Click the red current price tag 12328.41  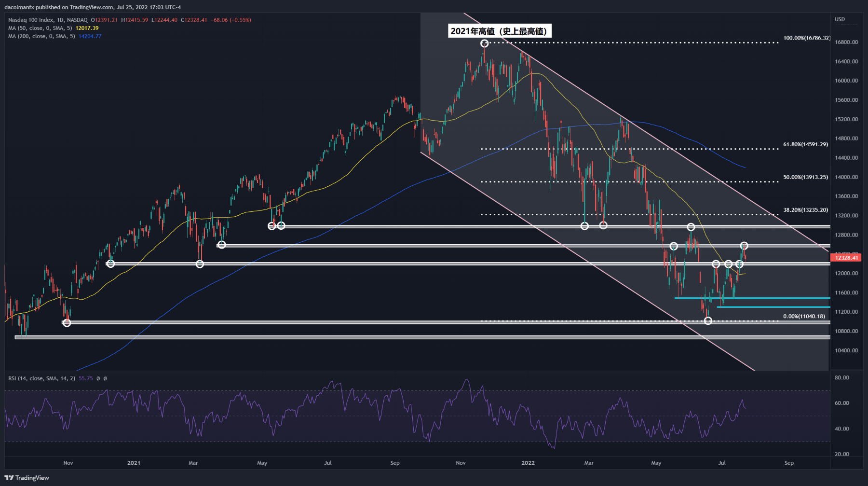[847, 258]
